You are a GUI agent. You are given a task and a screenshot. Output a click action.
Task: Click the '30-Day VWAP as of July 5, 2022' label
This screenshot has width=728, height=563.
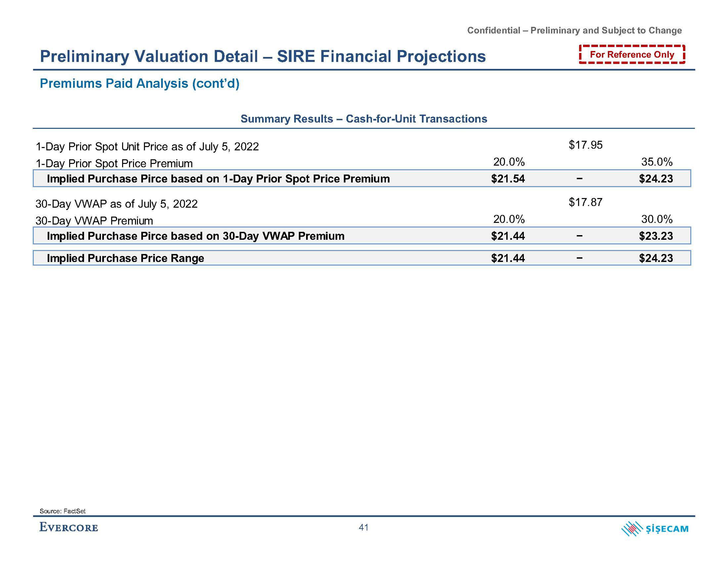coord(116,204)
